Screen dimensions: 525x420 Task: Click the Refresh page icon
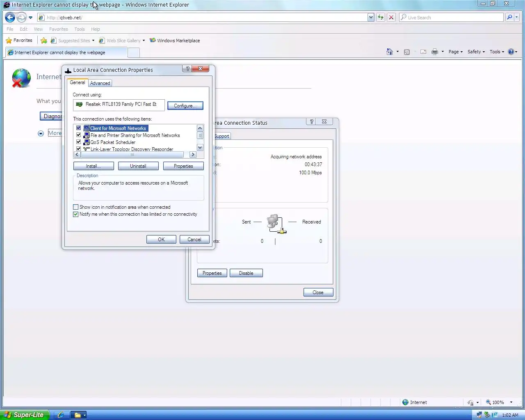click(381, 17)
